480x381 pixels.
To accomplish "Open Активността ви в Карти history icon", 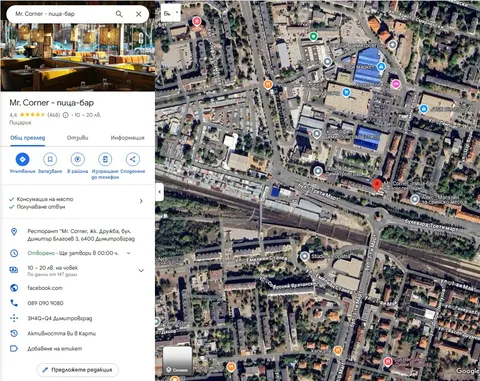I will (14, 333).
